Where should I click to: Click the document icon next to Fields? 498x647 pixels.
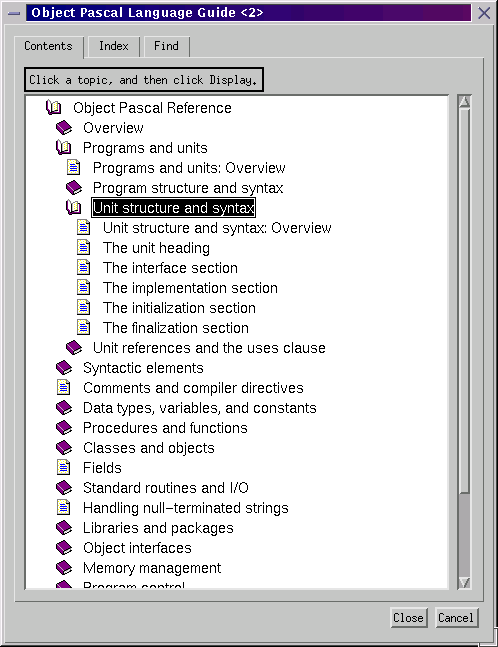[64, 468]
